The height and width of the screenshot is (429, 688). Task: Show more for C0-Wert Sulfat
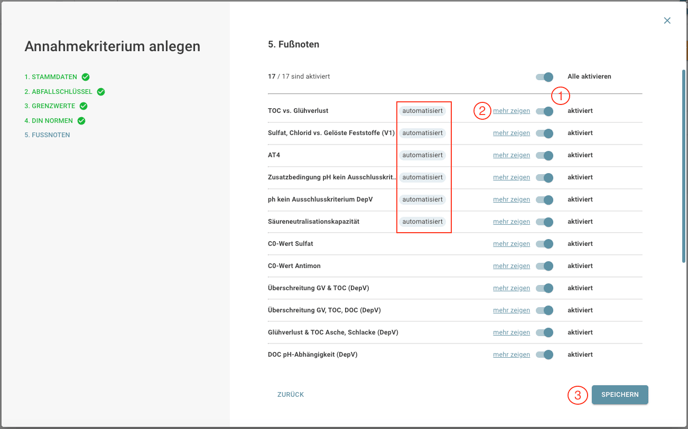511,244
